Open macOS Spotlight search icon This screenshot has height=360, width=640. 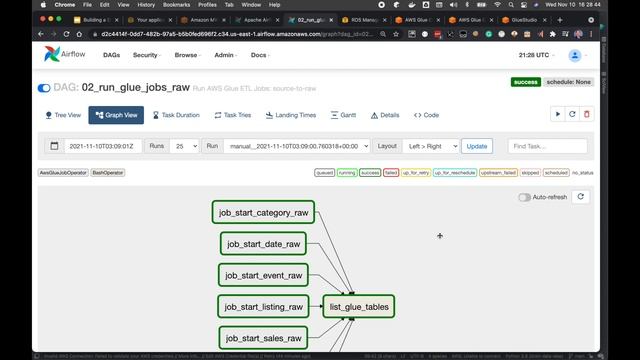click(511, 5)
